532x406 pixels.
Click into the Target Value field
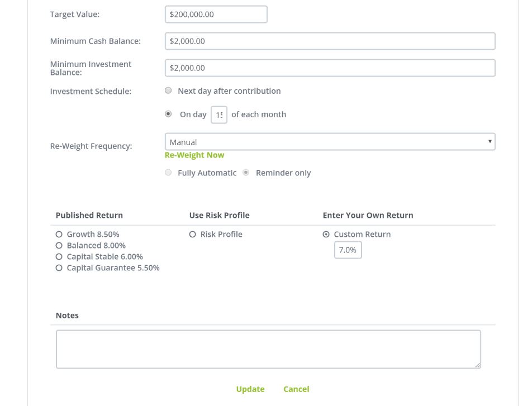pos(216,15)
